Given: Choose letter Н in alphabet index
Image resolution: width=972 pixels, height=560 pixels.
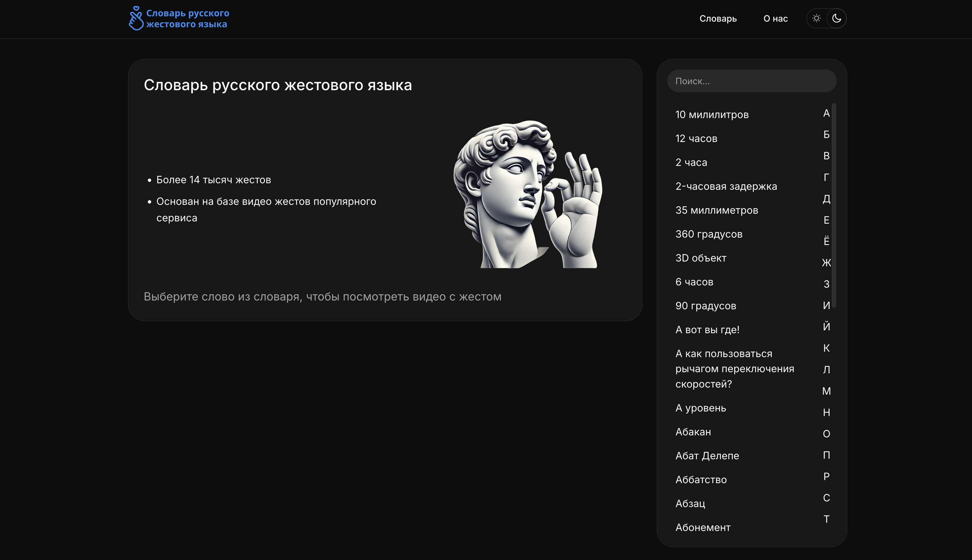Looking at the screenshot, I should click(826, 412).
